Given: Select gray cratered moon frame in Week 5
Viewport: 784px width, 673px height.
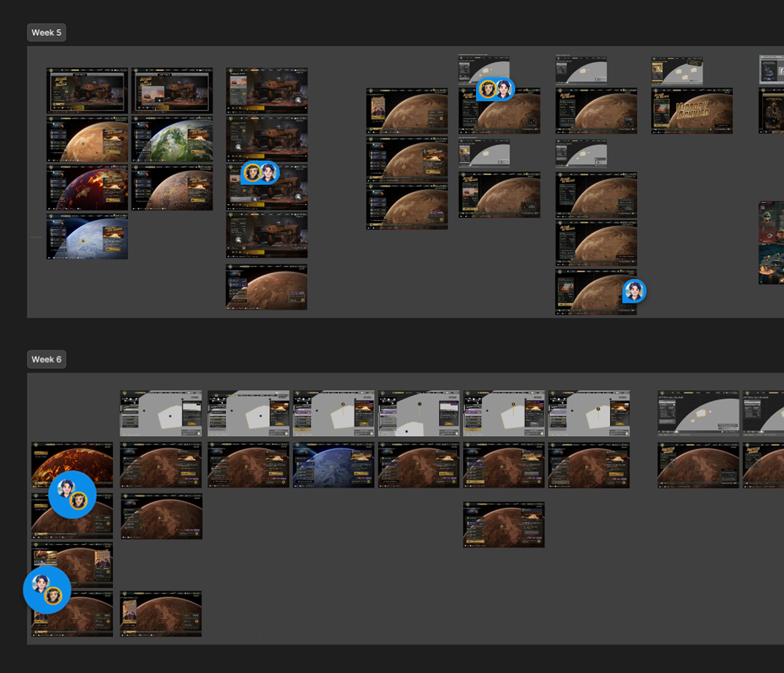Looking at the screenshot, I should [172, 188].
